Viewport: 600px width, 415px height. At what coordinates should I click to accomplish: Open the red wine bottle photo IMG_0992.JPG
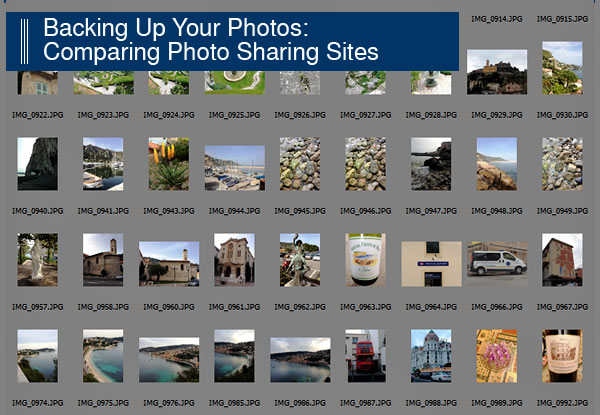point(562,356)
